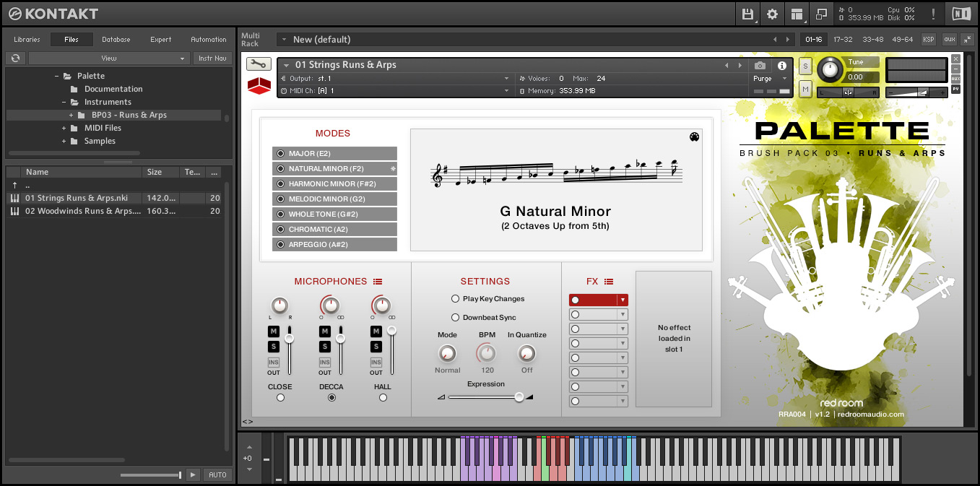Click the save floppy disk icon
980x486 pixels.
[x=748, y=14]
